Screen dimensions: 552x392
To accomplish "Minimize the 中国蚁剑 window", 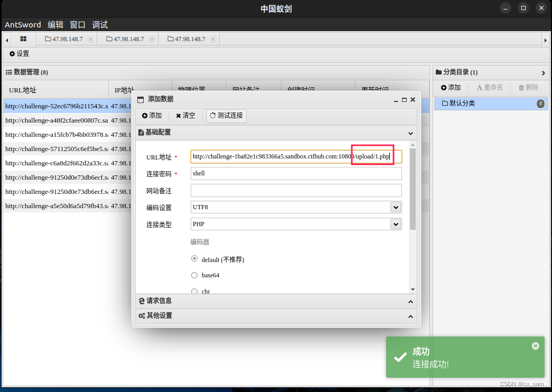I will [x=505, y=8].
